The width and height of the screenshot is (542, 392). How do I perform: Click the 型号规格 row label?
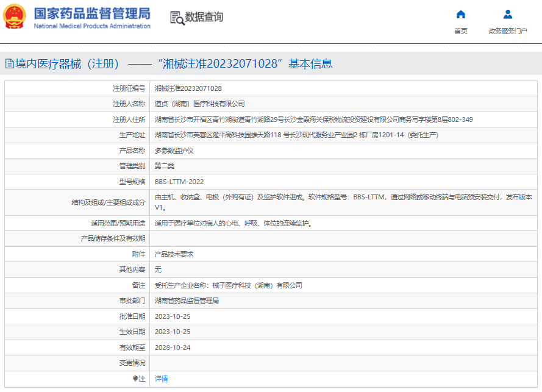[x=132, y=182]
